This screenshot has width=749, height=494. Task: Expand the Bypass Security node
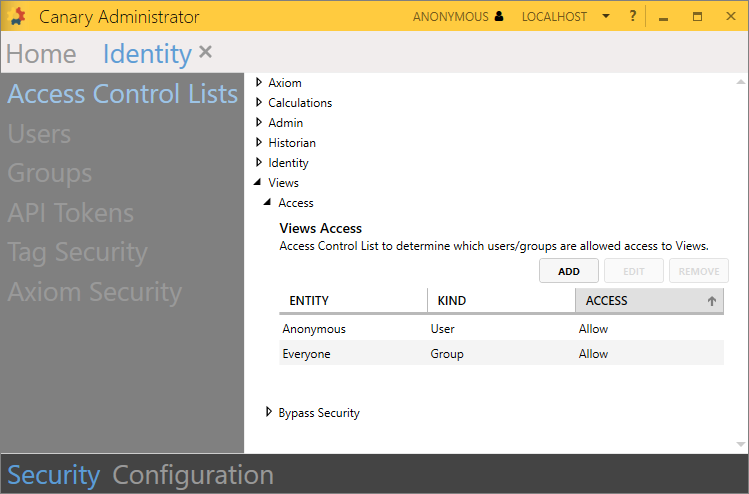[x=269, y=412]
